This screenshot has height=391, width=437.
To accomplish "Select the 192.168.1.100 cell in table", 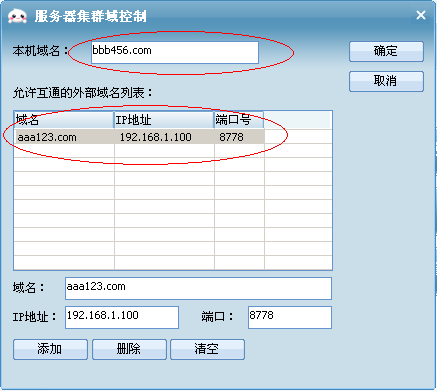I will pyautogui.click(x=164, y=137).
